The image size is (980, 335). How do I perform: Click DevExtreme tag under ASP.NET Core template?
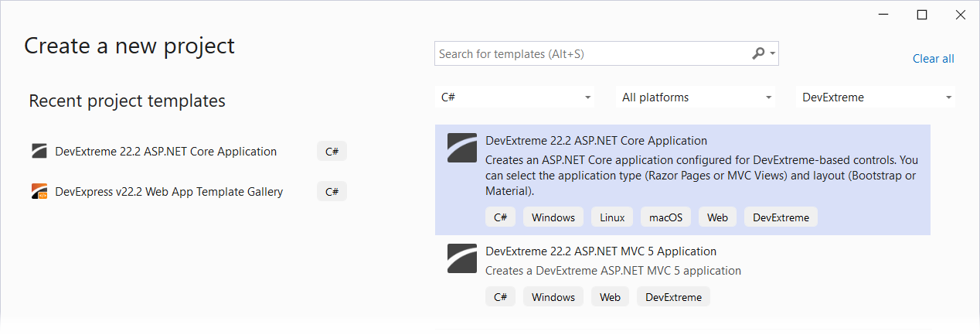[781, 217]
